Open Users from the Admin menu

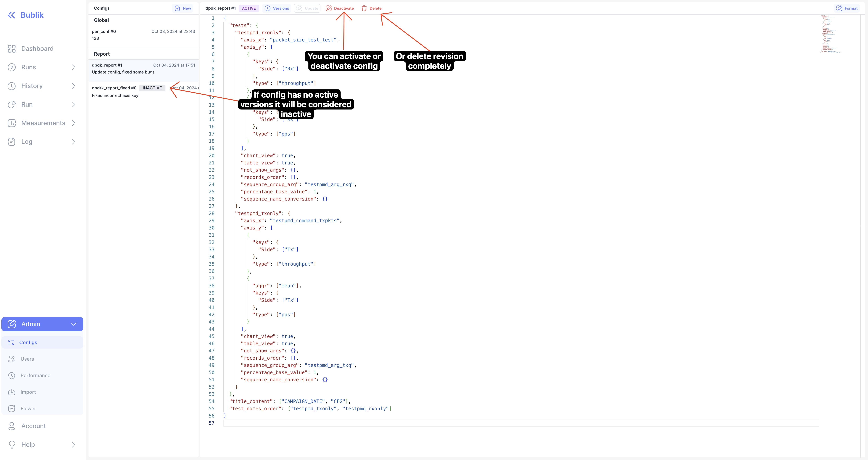[27, 359]
